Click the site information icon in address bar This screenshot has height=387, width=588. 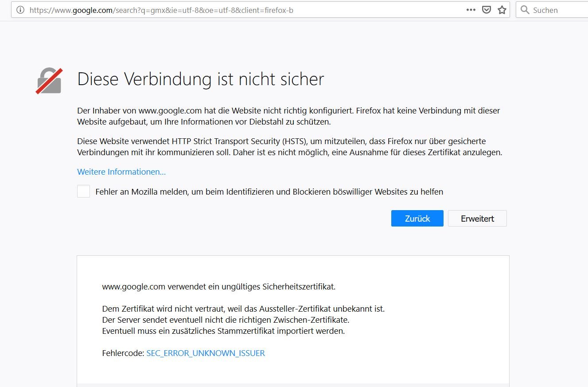pos(20,10)
